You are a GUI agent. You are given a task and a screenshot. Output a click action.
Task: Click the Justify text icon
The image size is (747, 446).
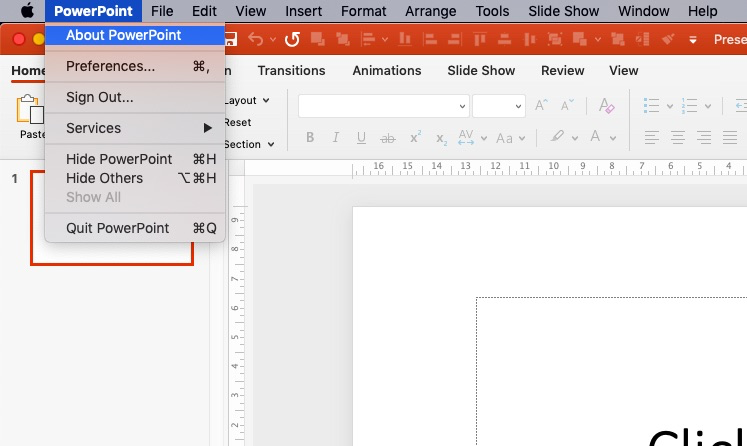[730, 137]
